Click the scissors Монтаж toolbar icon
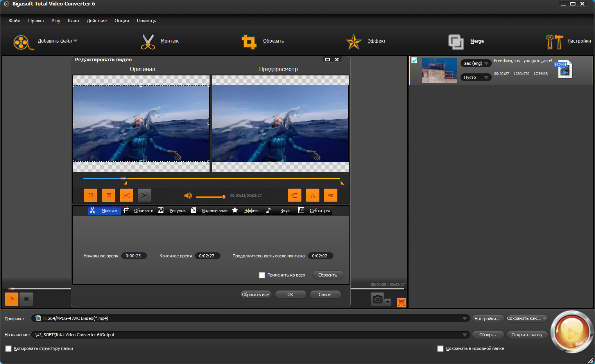595x364 pixels. click(148, 42)
